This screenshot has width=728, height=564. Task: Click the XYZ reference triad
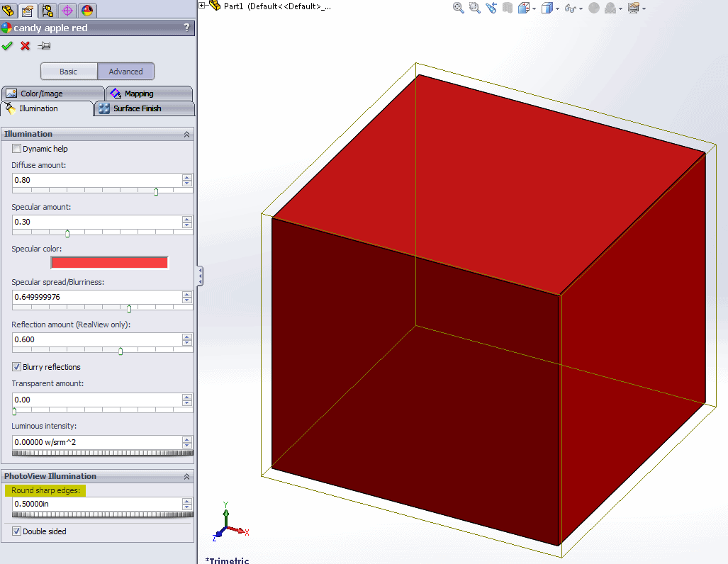(x=230, y=521)
